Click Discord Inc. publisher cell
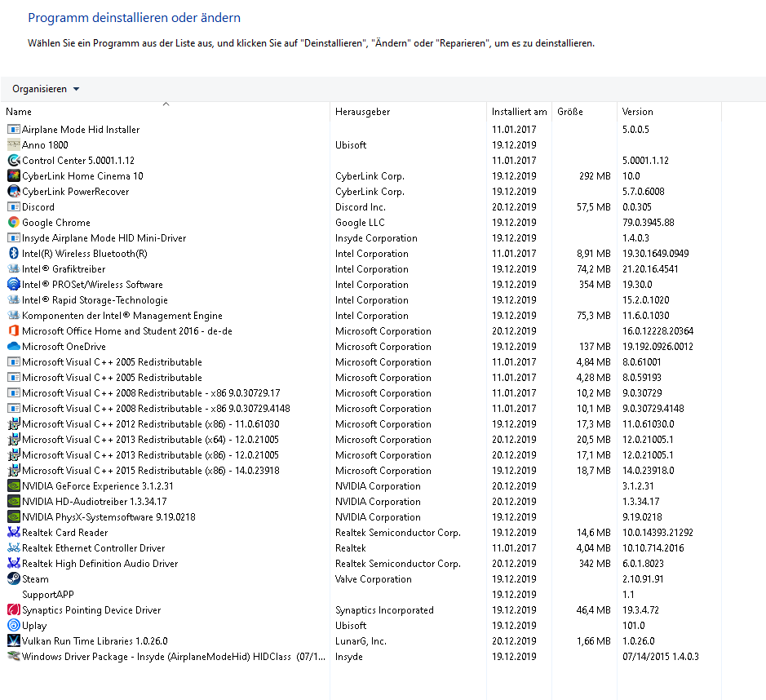This screenshot has width=766, height=700. tap(360, 207)
